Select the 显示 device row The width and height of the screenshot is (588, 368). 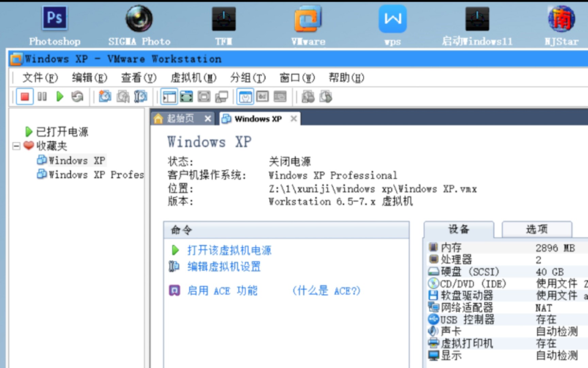pyautogui.click(x=507, y=355)
